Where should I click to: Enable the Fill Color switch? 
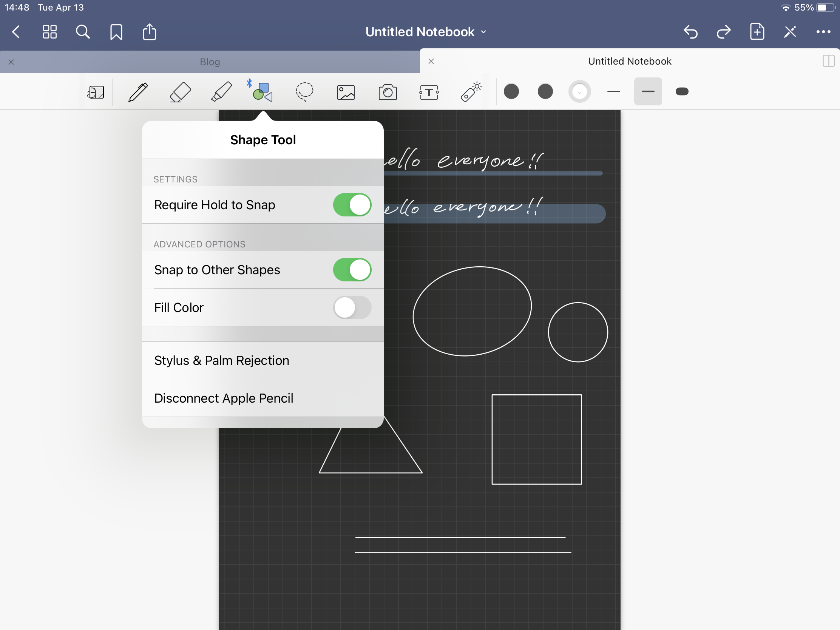point(352,307)
